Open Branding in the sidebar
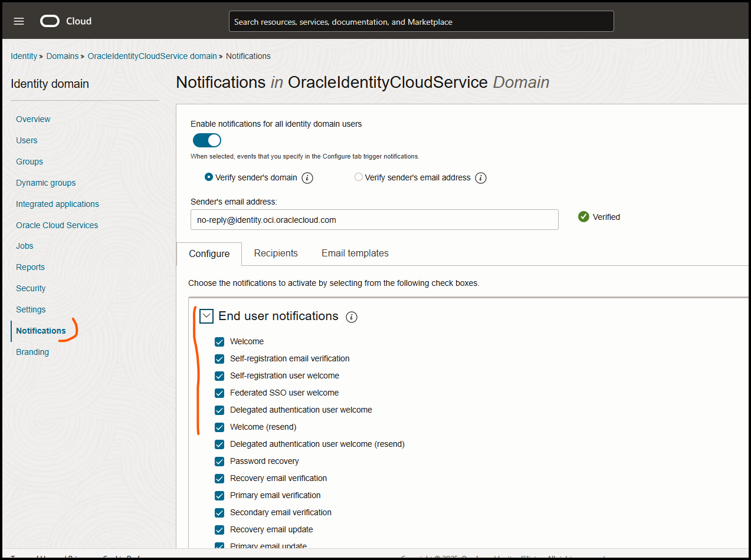This screenshot has width=751, height=560. (x=32, y=352)
